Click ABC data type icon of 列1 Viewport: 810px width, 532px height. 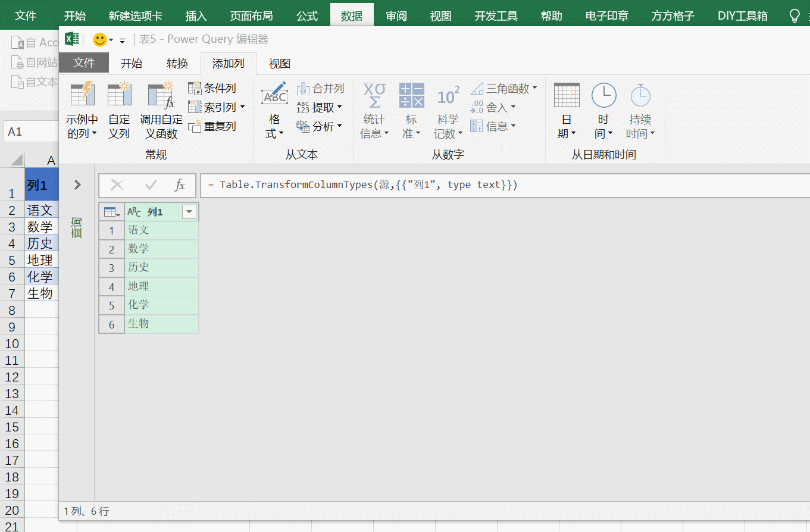pyautogui.click(x=135, y=212)
